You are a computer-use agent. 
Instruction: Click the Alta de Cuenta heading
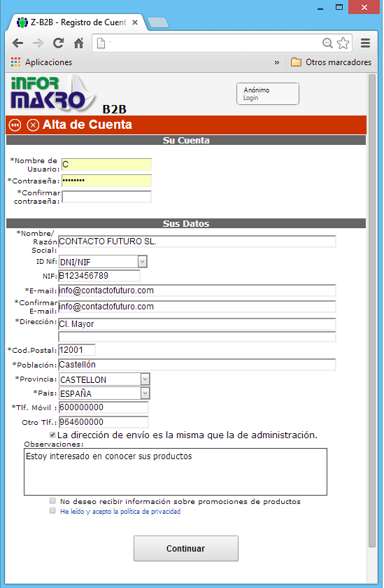[87, 125]
